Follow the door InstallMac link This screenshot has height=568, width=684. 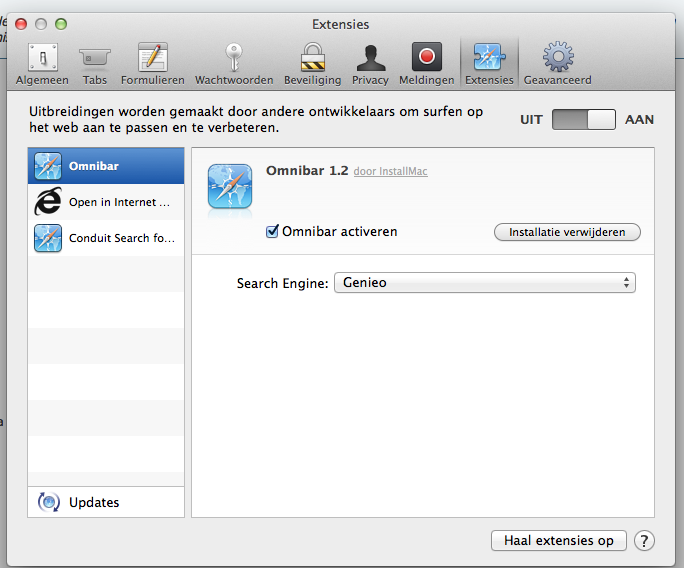[x=390, y=171]
